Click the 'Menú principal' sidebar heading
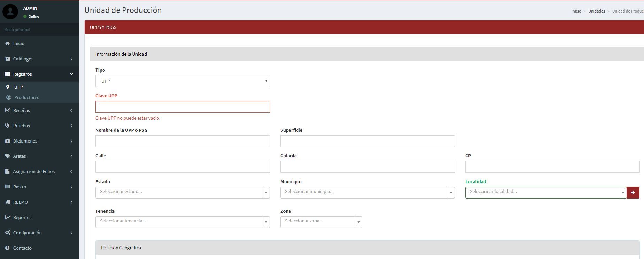The width and height of the screenshot is (644, 259). [x=17, y=30]
